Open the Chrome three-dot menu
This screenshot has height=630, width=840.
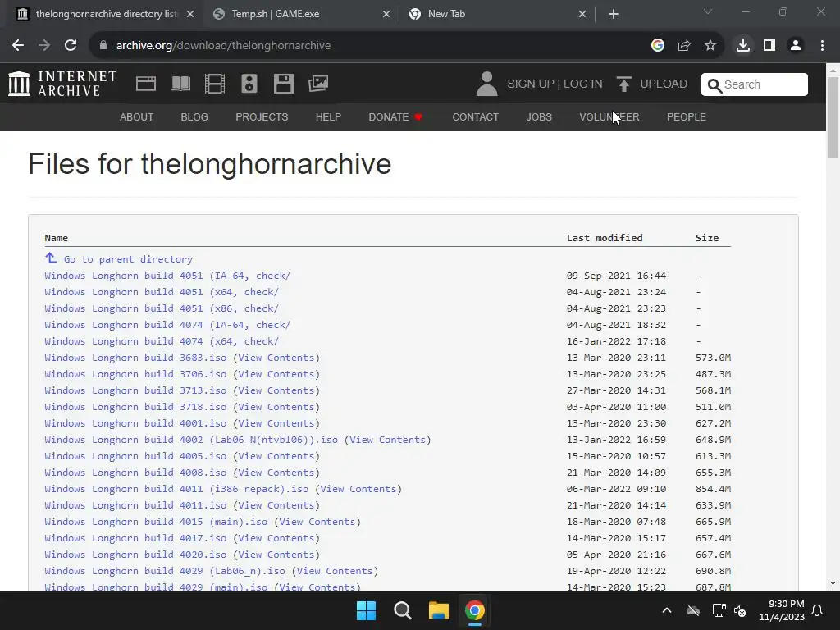click(x=822, y=46)
